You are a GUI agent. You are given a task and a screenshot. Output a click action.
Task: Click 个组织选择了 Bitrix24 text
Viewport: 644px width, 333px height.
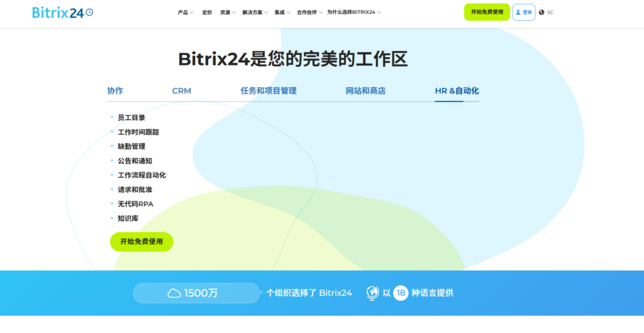(x=309, y=293)
